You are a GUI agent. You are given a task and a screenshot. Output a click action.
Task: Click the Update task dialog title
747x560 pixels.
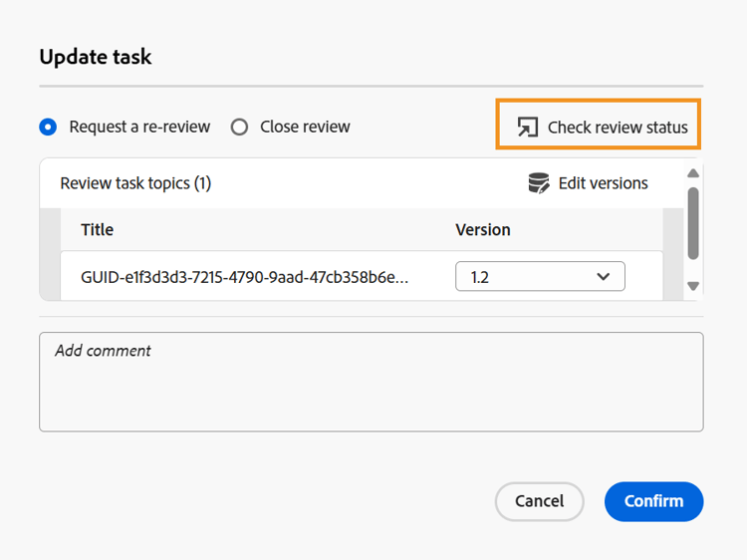(96, 57)
